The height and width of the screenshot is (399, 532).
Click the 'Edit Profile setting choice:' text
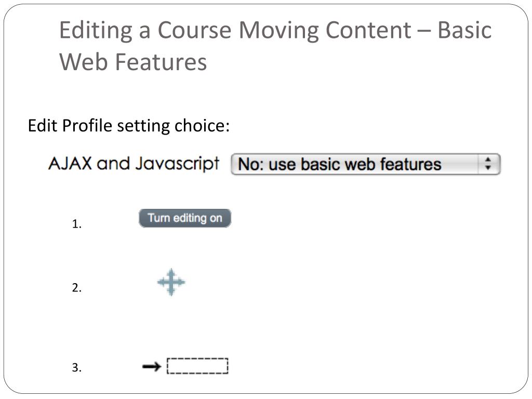pos(128,126)
